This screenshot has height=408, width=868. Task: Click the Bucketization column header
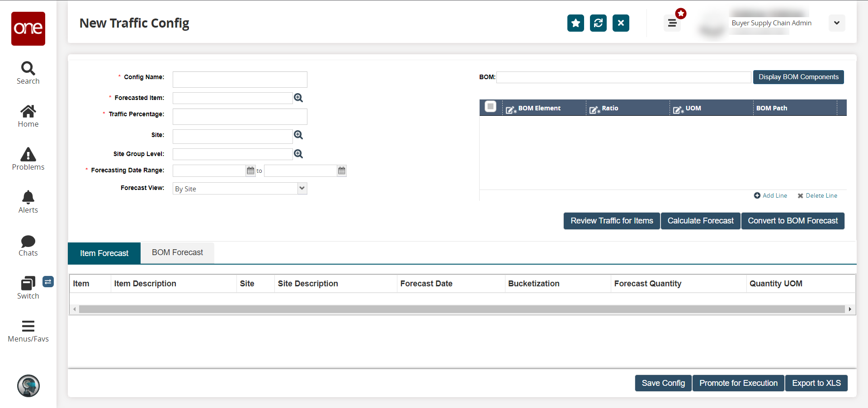pyautogui.click(x=558, y=284)
